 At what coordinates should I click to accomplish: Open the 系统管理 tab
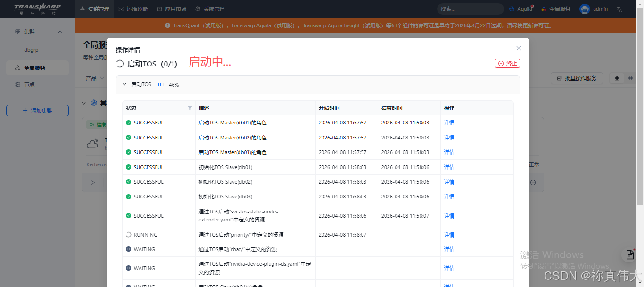coord(210,9)
